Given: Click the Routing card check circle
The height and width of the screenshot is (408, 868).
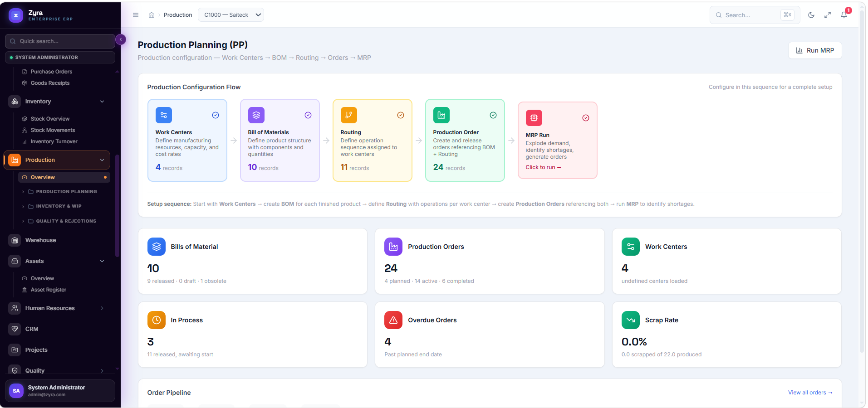Looking at the screenshot, I should click(x=401, y=115).
